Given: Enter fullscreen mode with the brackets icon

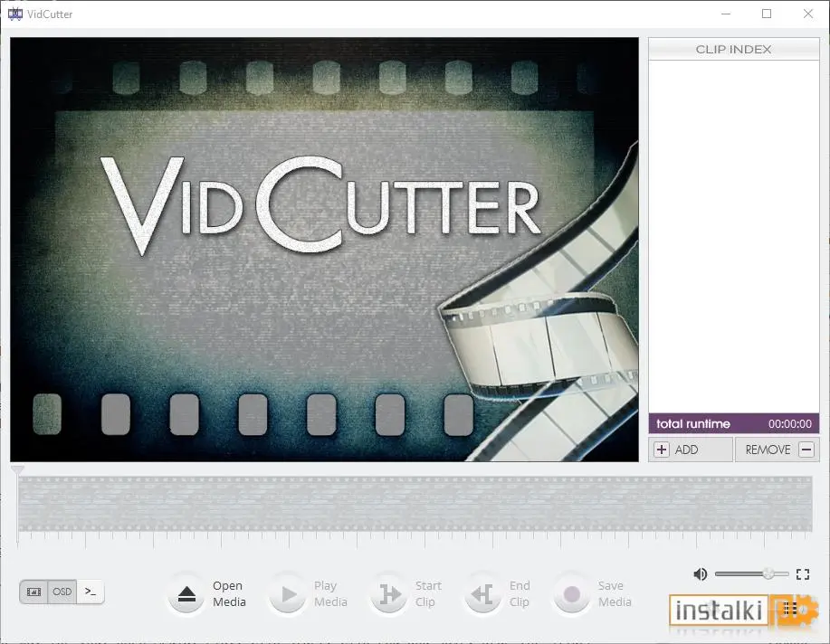Looking at the screenshot, I should [803, 574].
